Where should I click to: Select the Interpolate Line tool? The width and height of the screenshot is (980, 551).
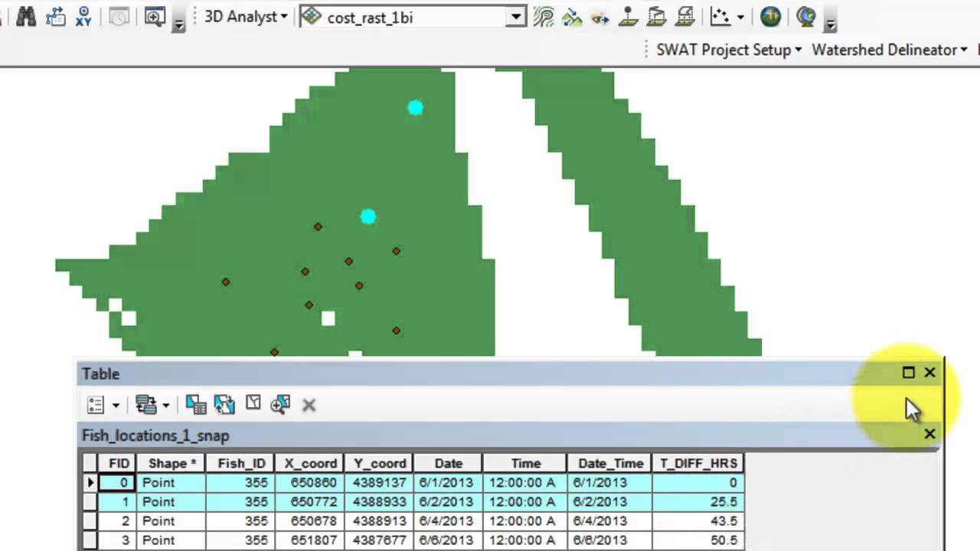(657, 16)
